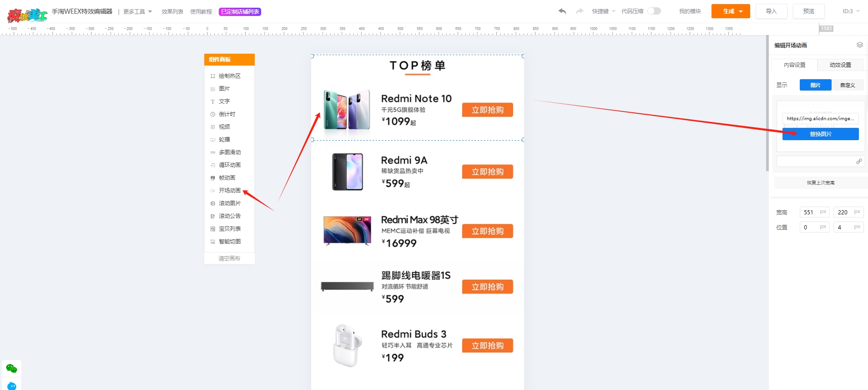868x390 pixels.
Task: Add a 宝贝列表 product list
Action: [x=229, y=229]
